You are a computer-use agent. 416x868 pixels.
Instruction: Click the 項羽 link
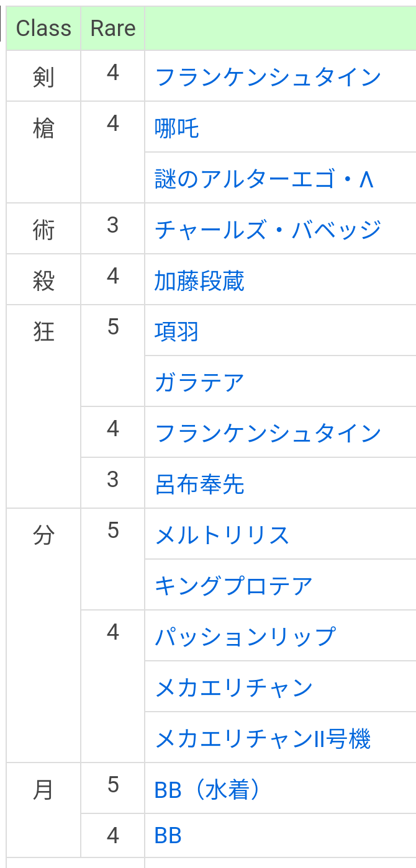coord(177,332)
